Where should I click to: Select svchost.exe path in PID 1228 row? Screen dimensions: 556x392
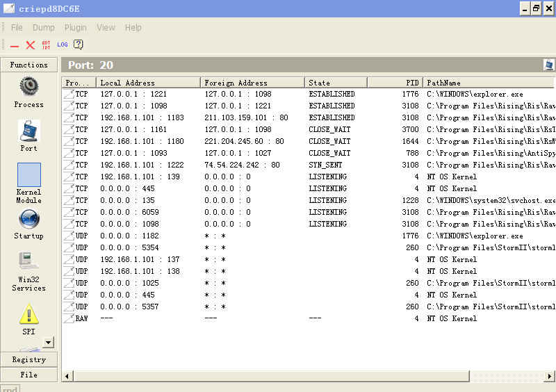coord(491,200)
